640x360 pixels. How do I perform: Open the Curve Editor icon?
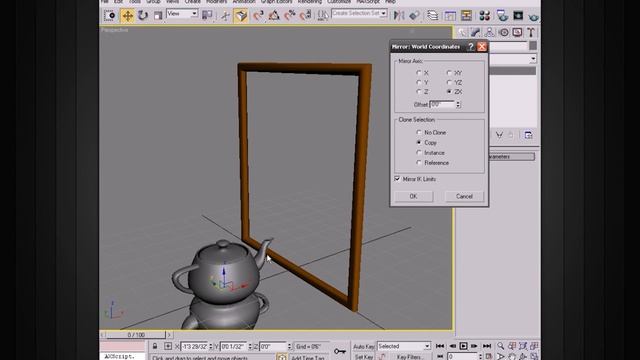(x=450, y=16)
